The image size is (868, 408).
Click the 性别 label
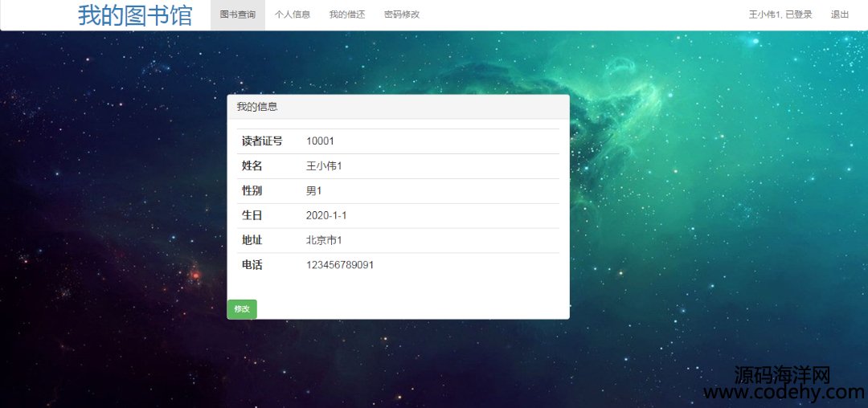252,191
